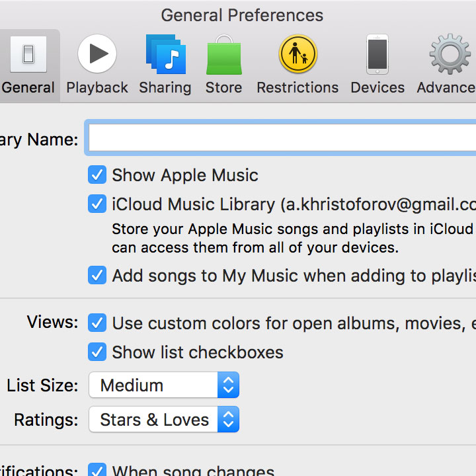Open Playback preferences play icon
This screenshot has height=476, width=476.
tap(97, 55)
